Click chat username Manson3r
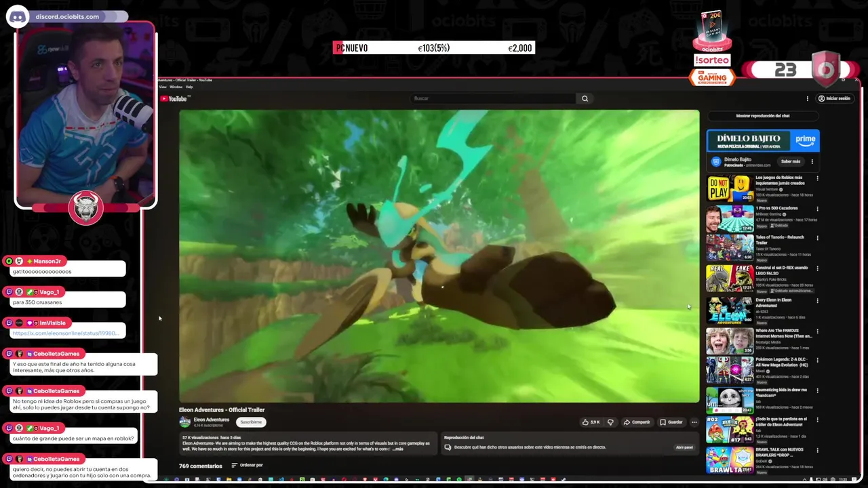The width and height of the screenshot is (868, 488). (47, 261)
